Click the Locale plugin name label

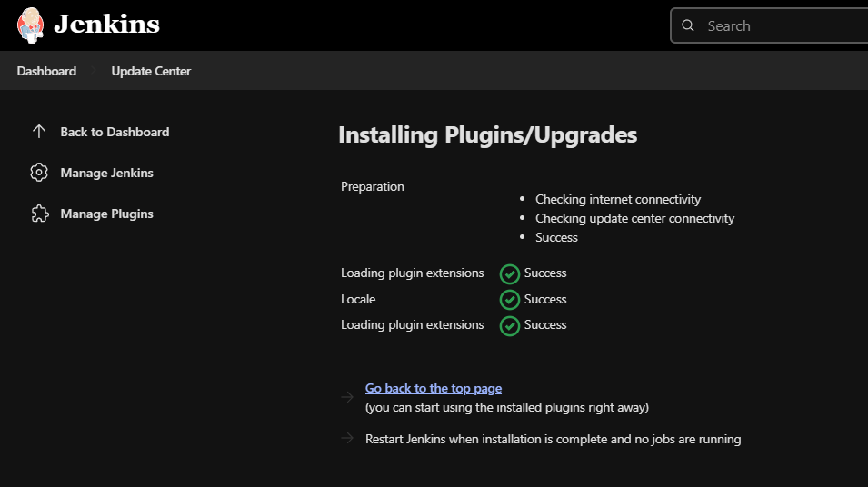[358, 299]
